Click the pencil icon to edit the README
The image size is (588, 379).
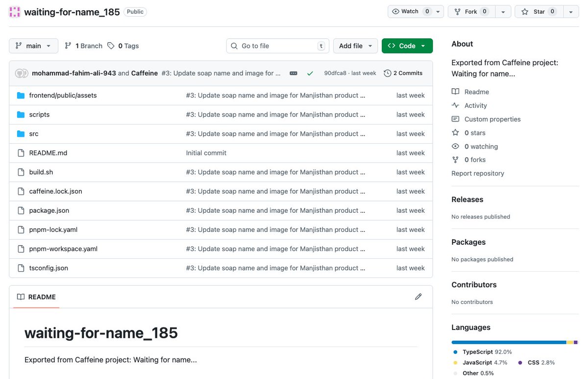pos(418,297)
